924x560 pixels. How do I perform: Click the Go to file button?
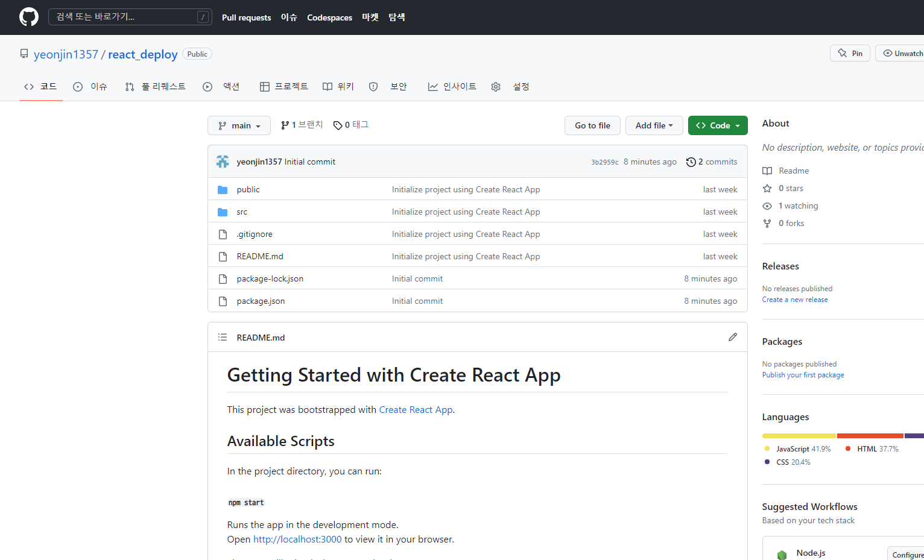pos(592,125)
